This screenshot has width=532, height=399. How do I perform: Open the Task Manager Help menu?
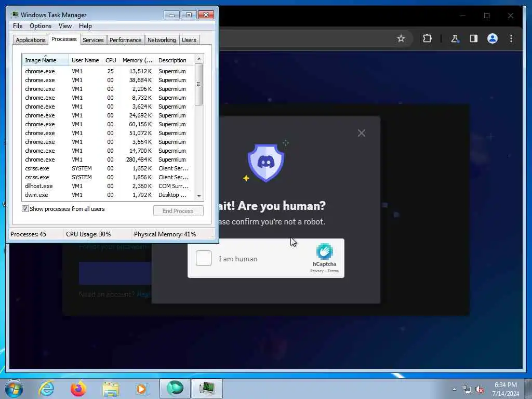tap(85, 26)
